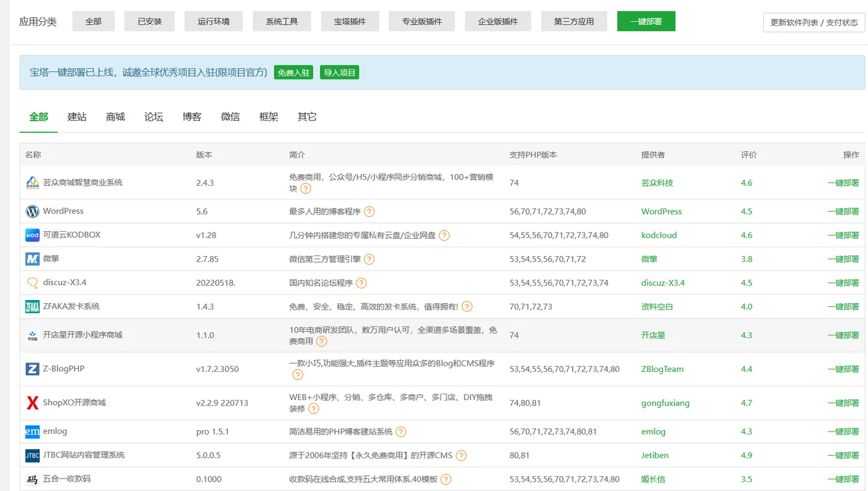Select the 系统工具 category button
Viewport: 868px width, 491px height.
[282, 21]
